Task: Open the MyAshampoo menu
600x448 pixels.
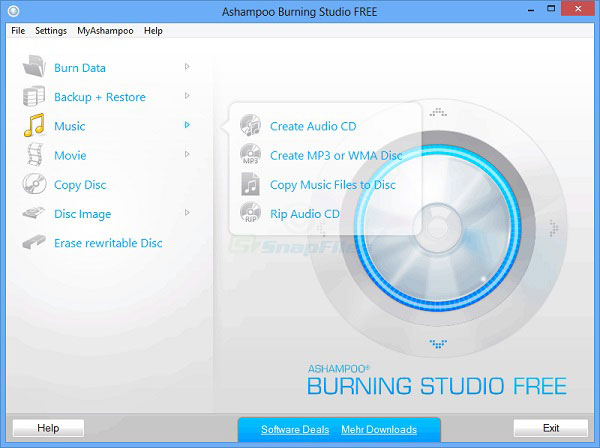Action: [x=105, y=31]
